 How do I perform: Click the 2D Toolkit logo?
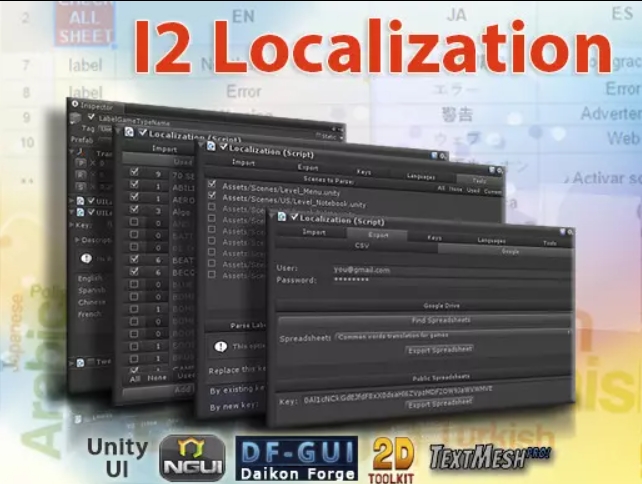(x=392, y=460)
